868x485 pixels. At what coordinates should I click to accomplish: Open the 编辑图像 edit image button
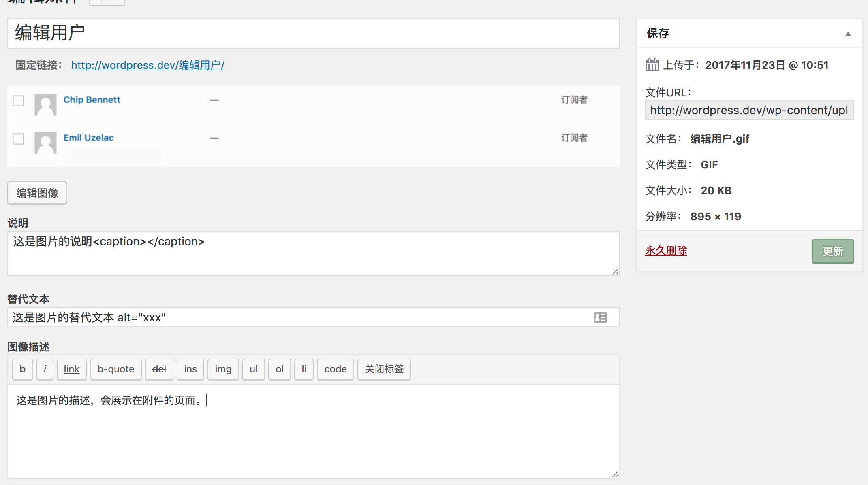(x=37, y=193)
